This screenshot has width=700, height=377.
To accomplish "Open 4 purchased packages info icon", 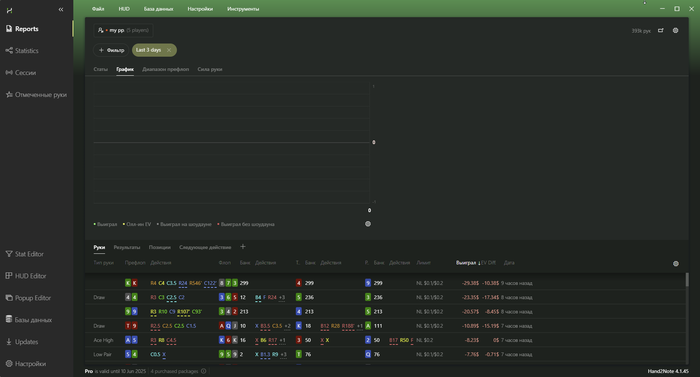I will (204, 371).
